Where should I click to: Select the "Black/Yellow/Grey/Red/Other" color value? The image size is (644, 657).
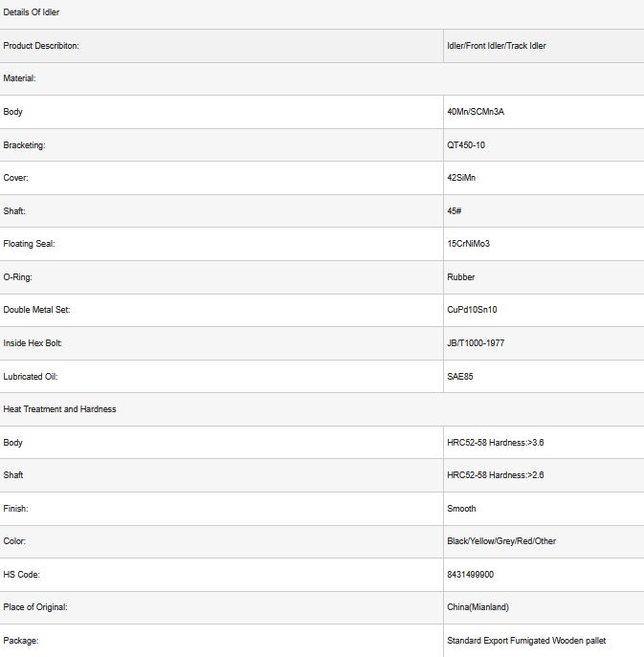click(500, 541)
